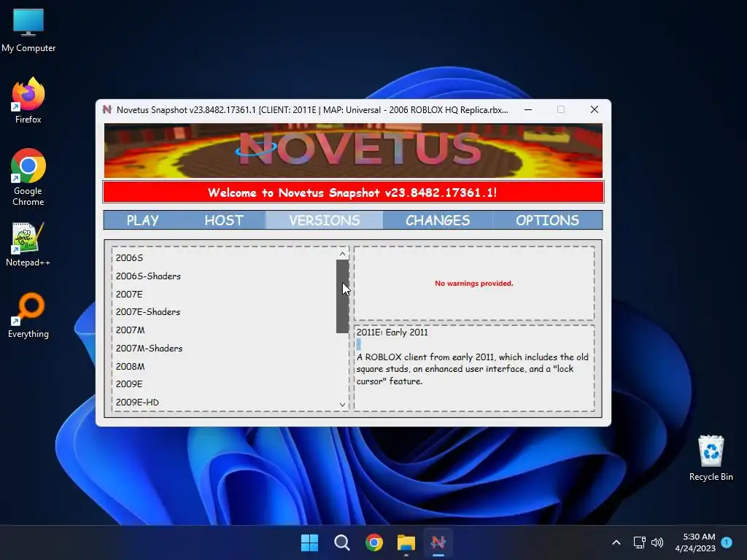Click the Novetus title bar logo icon
The image size is (747, 560).
coord(107,109)
